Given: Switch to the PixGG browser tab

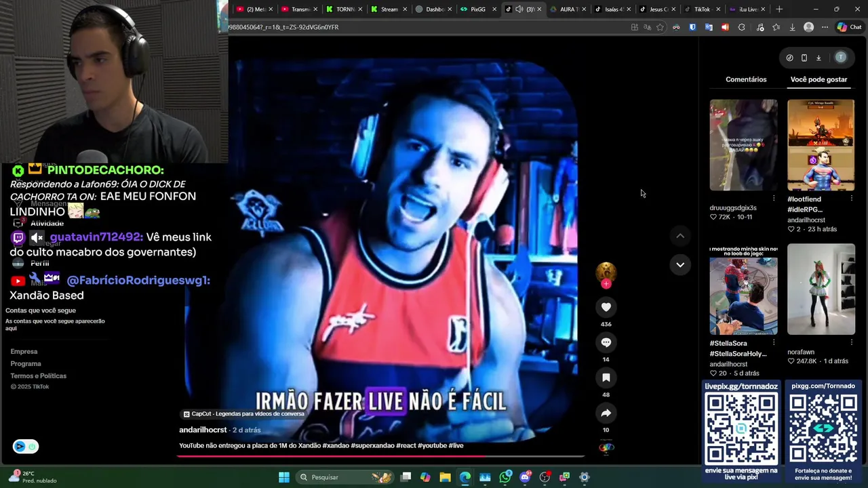Looking at the screenshot, I should [x=477, y=9].
